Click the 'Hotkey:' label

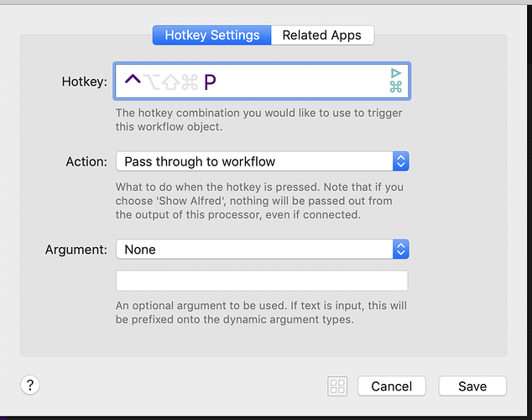84,81
